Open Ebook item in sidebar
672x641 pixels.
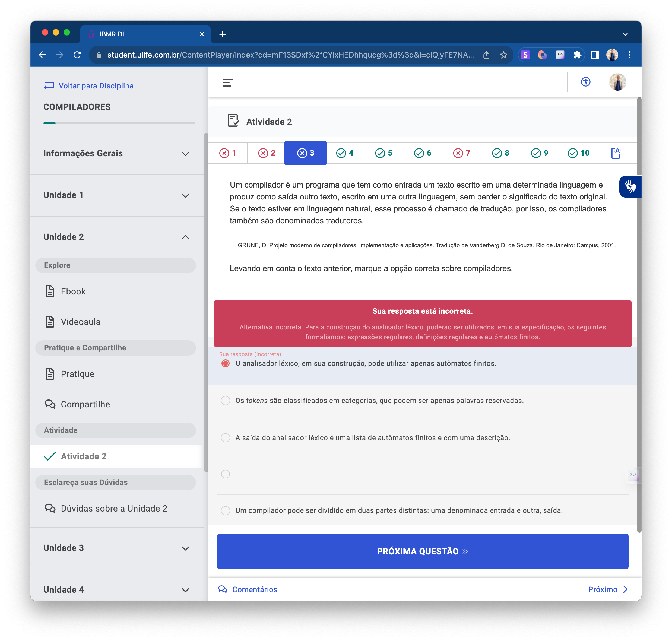click(73, 291)
